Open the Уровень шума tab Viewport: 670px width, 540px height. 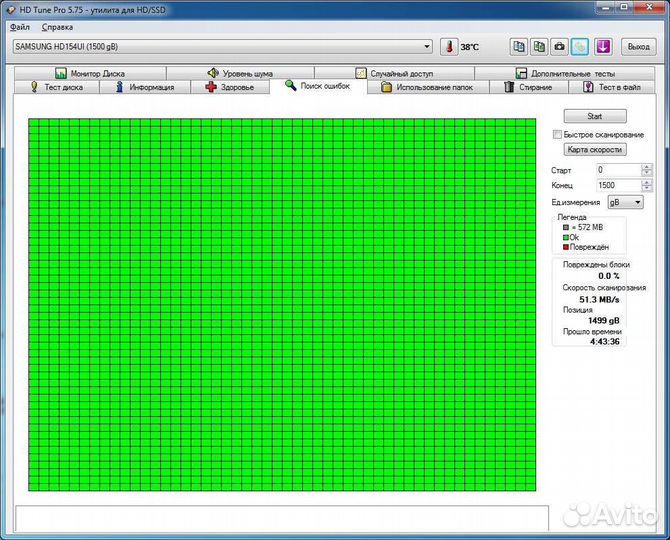(x=240, y=73)
